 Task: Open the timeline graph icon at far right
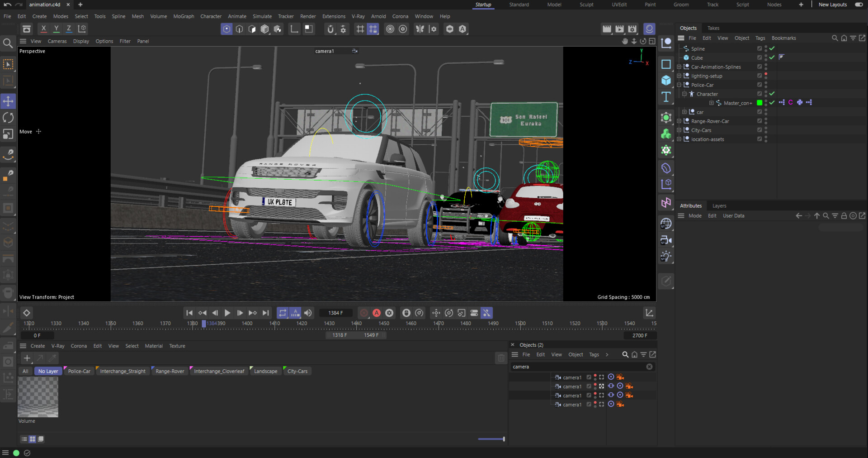coord(649,313)
